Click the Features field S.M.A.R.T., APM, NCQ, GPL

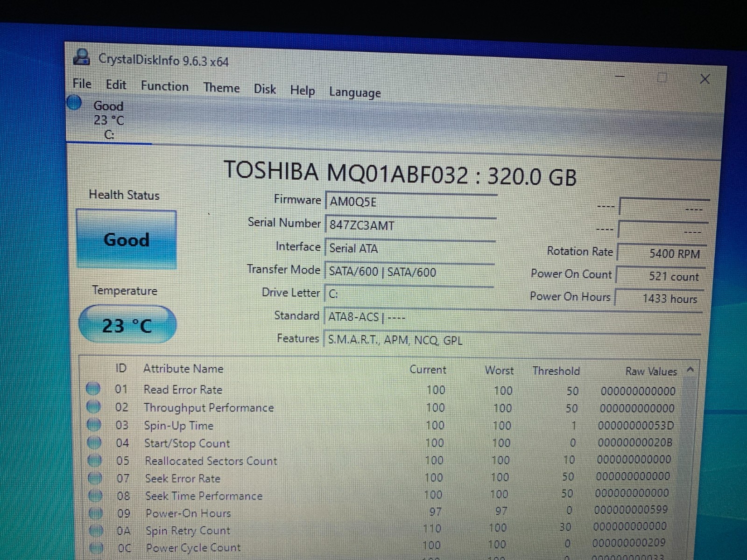(512, 340)
